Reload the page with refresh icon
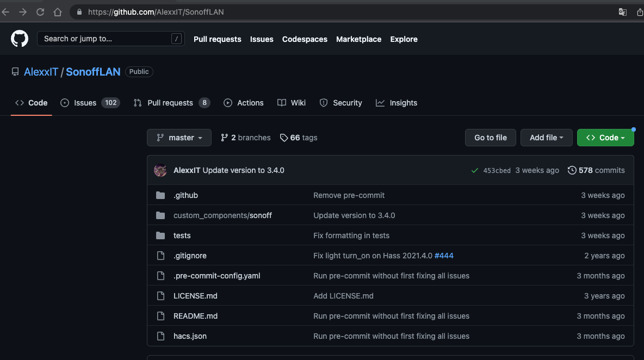Image resolution: width=644 pixels, height=360 pixels. tap(40, 13)
